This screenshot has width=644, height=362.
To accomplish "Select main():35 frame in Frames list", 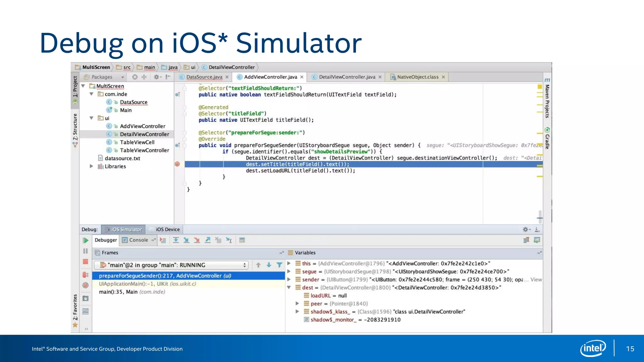I will tap(189, 292).
